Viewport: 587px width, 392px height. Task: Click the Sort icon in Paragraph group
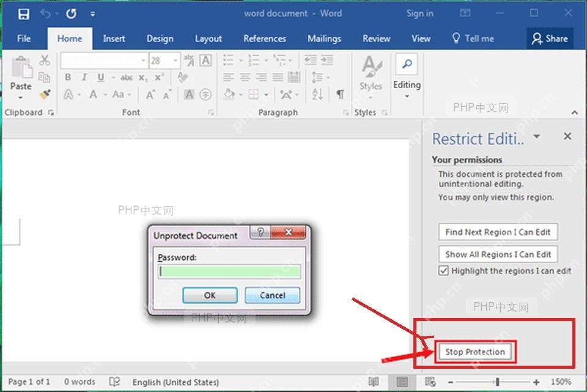click(x=317, y=94)
